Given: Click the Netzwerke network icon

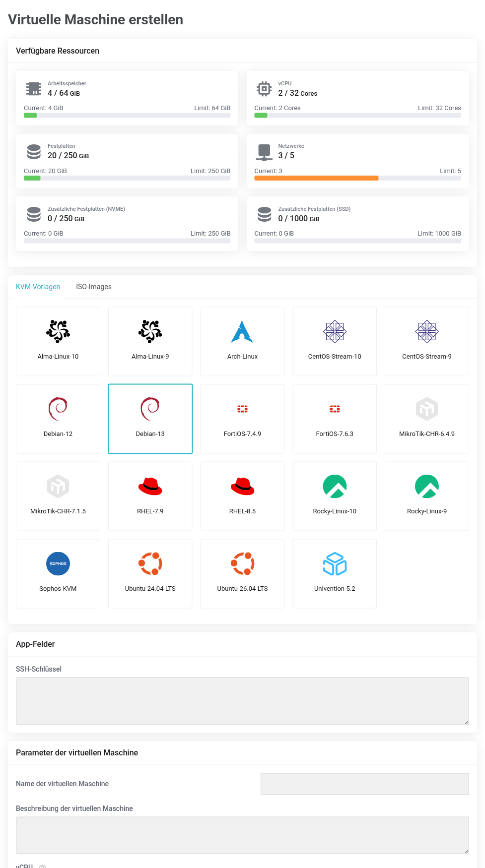Looking at the screenshot, I should [x=264, y=152].
